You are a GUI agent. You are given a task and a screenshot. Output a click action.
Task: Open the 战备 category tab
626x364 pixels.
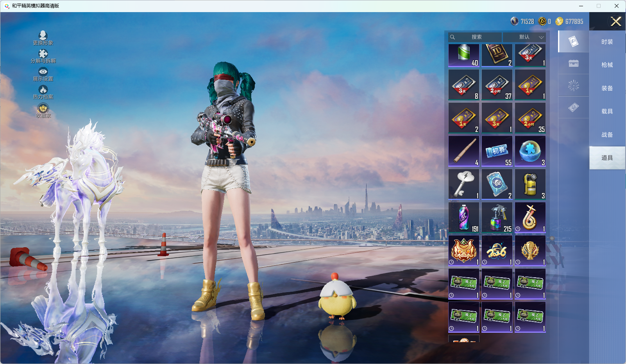pyautogui.click(x=607, y=135)
